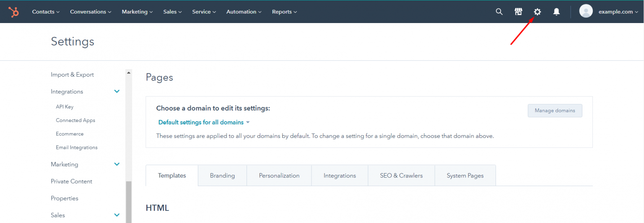The image size is (644, 223).
Task: Open the Contacts menu
Action: [46, 12]
